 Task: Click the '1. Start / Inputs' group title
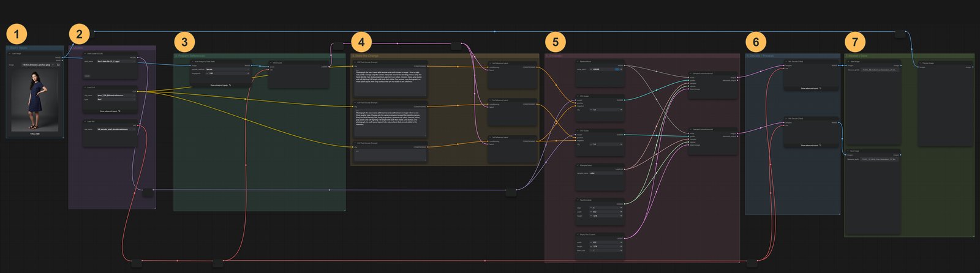coord(17,47)
